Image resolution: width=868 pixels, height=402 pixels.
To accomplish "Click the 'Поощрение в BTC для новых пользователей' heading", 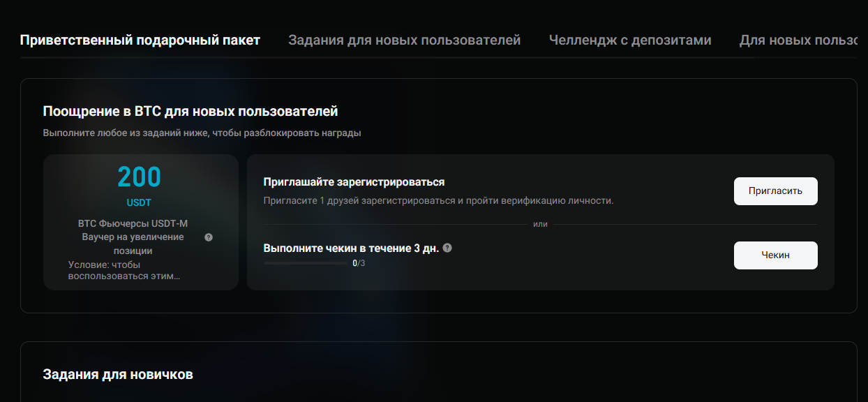I will click(x=190, y=111).
